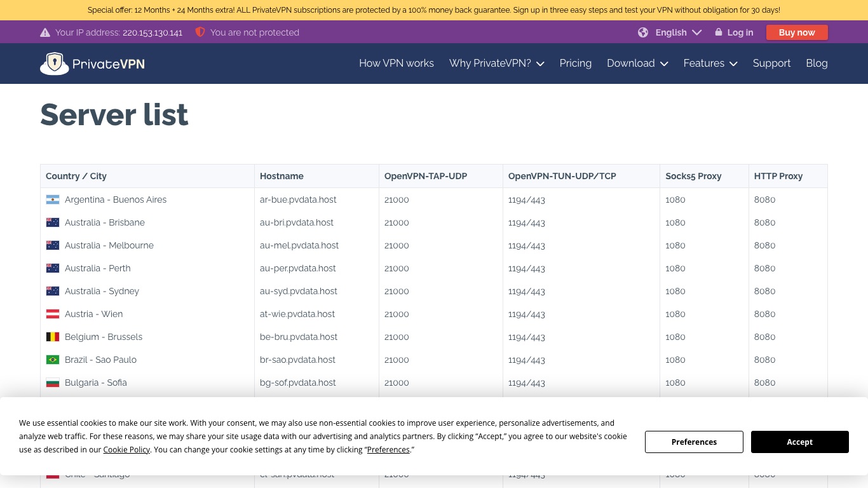The image size is (868, 488).
Task: Expand the Features menu
Action: point(710,64)
